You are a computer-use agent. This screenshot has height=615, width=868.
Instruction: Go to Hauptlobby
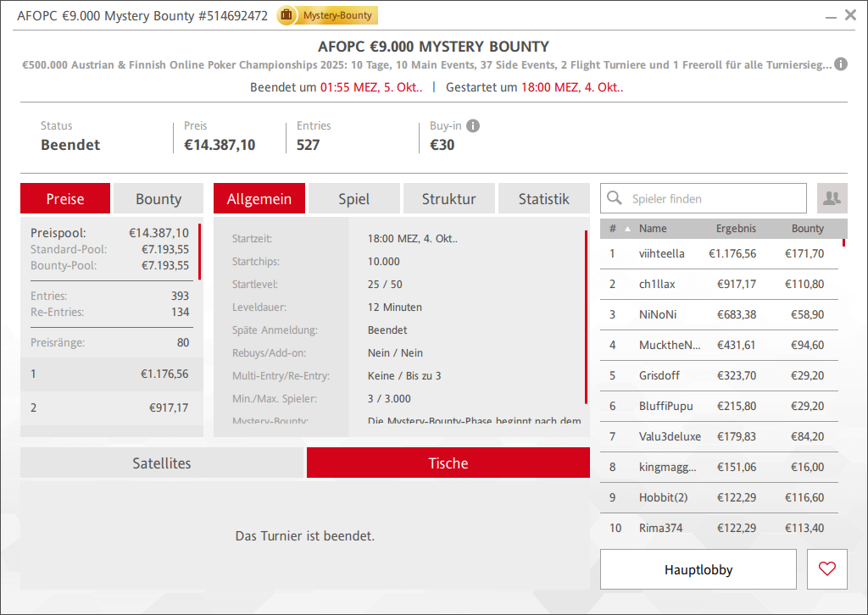tap(698, 569)
